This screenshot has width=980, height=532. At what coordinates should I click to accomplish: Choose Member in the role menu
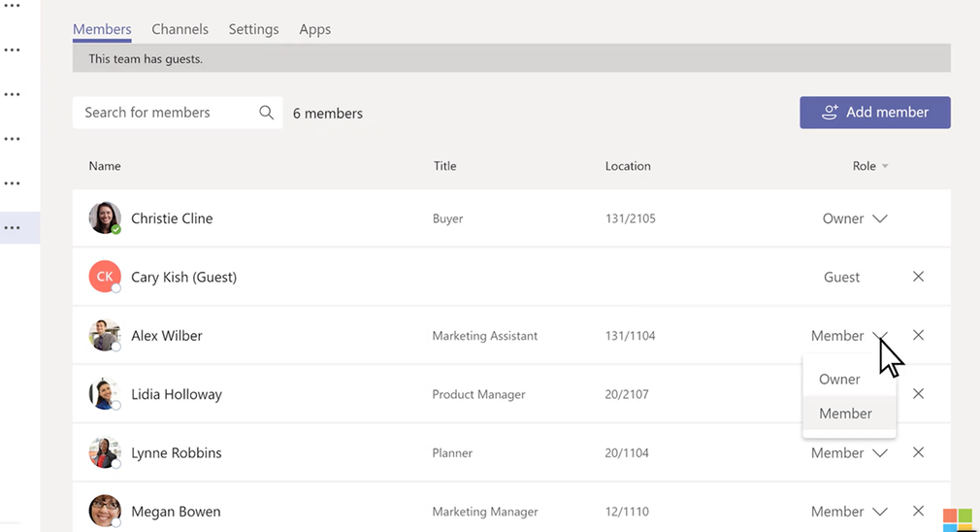pos(849,414)
